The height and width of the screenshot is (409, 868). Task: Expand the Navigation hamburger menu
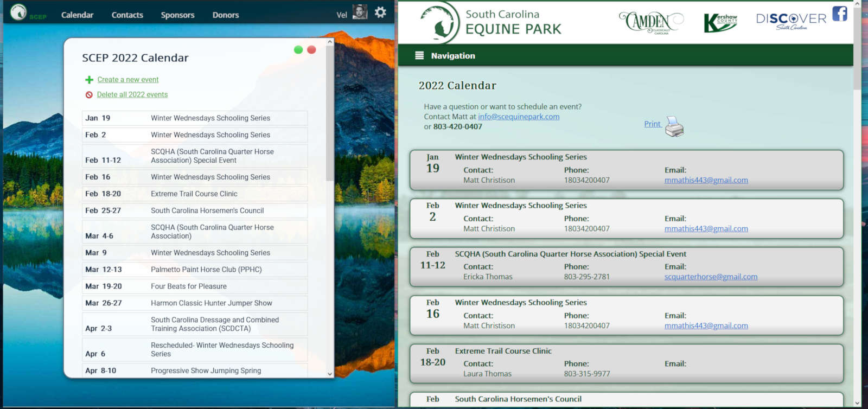[419, 55]
